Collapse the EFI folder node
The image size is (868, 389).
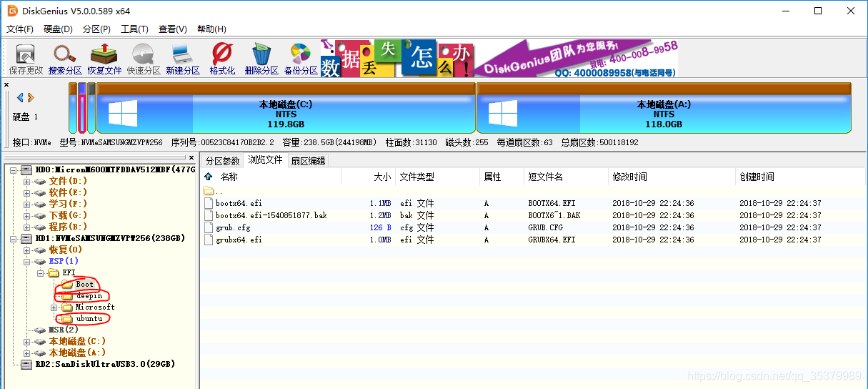(41, 273)
